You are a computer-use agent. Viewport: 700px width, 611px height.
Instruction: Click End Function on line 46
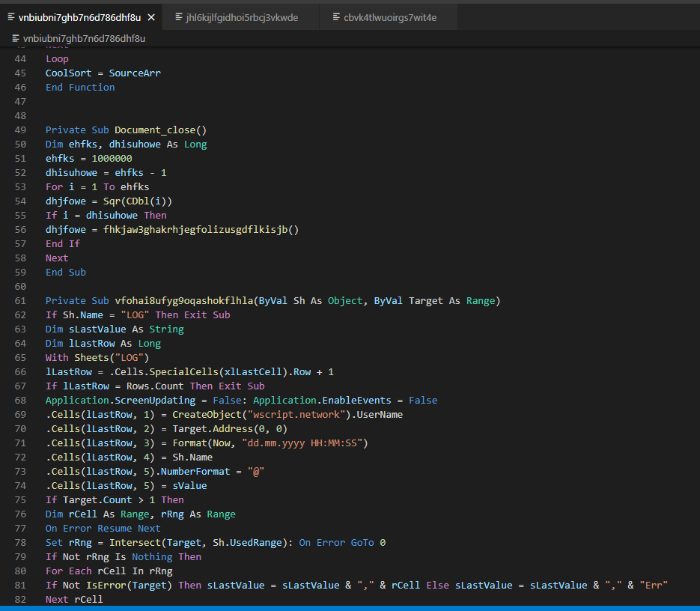tap(80, 88)
